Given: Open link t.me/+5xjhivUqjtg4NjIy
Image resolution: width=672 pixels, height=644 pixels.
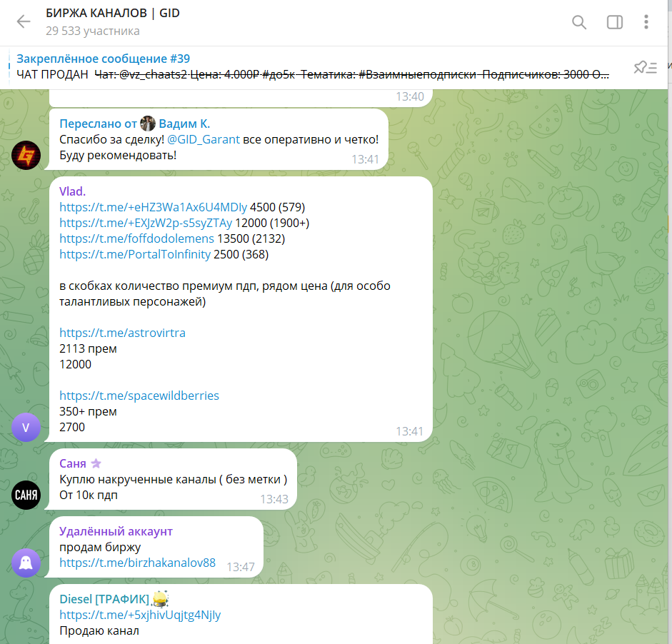Looking at the screenshot, I should pos(140,615).
